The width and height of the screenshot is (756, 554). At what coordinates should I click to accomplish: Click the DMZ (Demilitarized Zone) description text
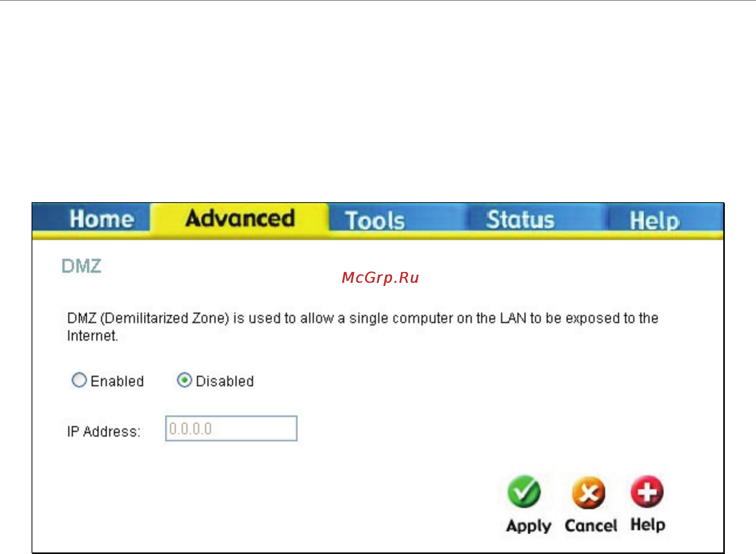(x=363, y=327)
